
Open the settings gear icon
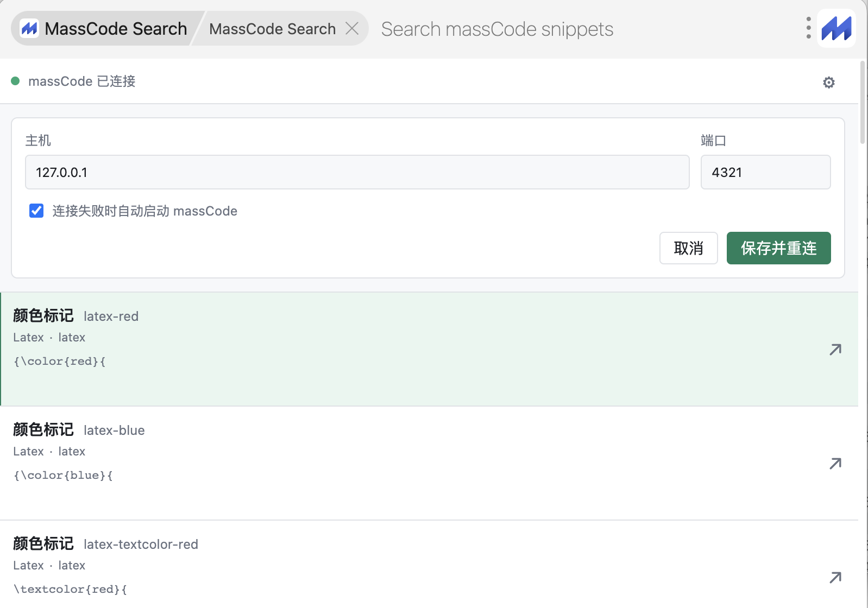(828, 83)
